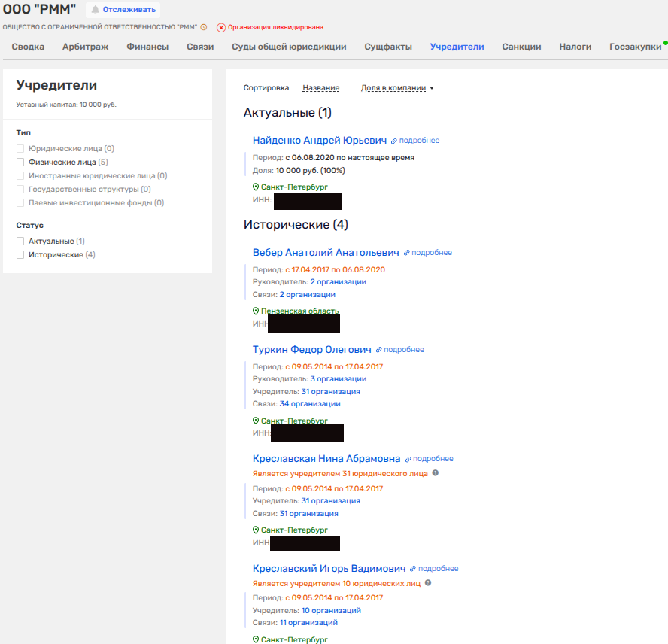Viewport: 668px width, 644px height.
Task: Open Вебер's Руководитель 2 организации link
Action: (338, 281)
